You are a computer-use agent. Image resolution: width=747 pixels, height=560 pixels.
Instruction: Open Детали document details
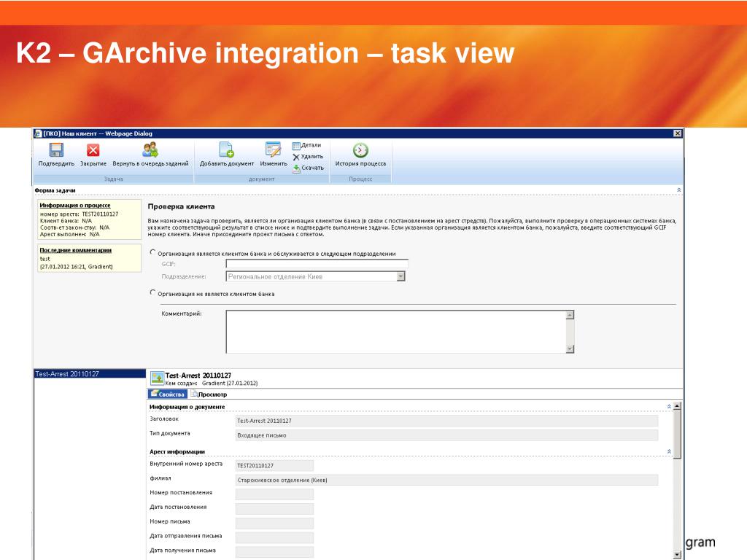click(x=307, y=145)
